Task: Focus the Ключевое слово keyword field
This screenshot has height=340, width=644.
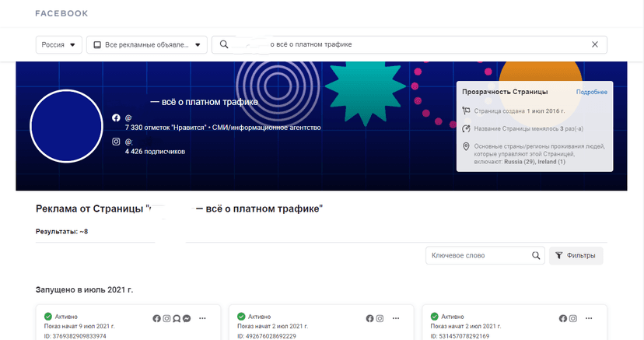Action: click(x=485, y=255)
